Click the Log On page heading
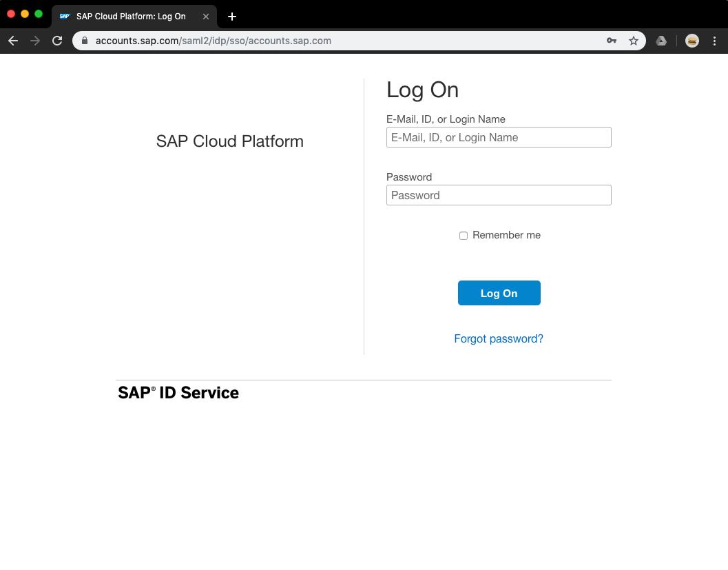 pos(422,90)
